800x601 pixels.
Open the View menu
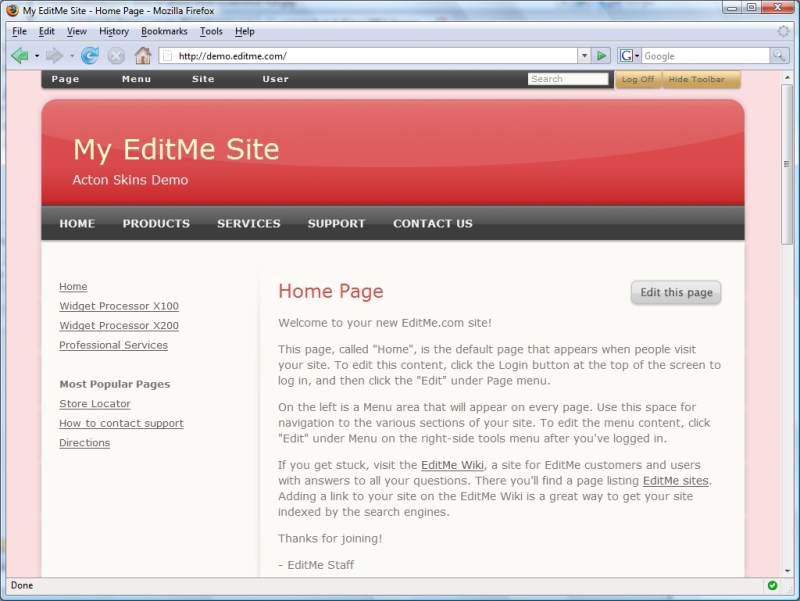(x=77, y=31)
